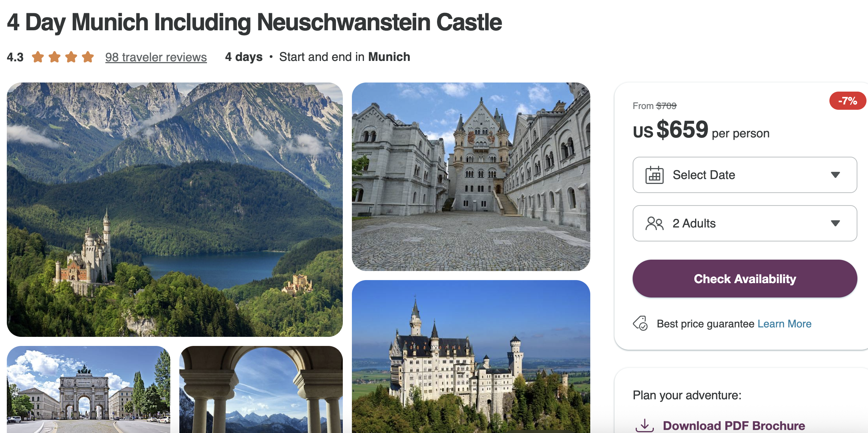The width and height of the screenshot is (868, 433).
Task: Download the PDF Brochure
Action: (x=734, y=425)
